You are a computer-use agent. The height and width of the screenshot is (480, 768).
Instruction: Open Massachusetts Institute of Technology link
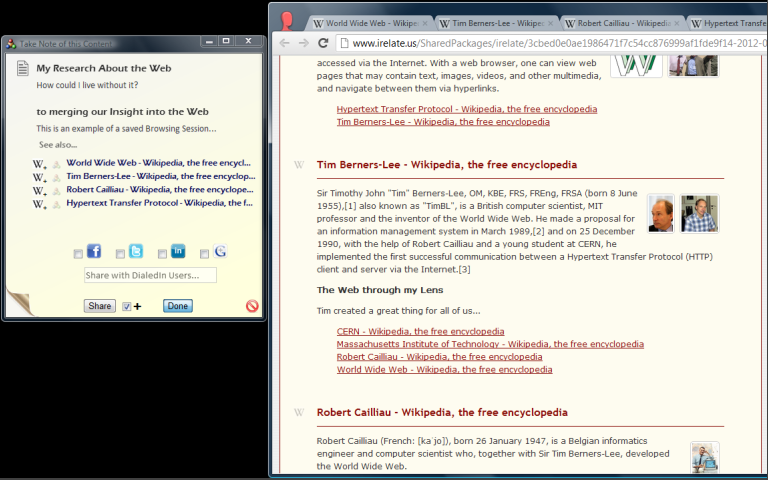click(x=490, y=344)
